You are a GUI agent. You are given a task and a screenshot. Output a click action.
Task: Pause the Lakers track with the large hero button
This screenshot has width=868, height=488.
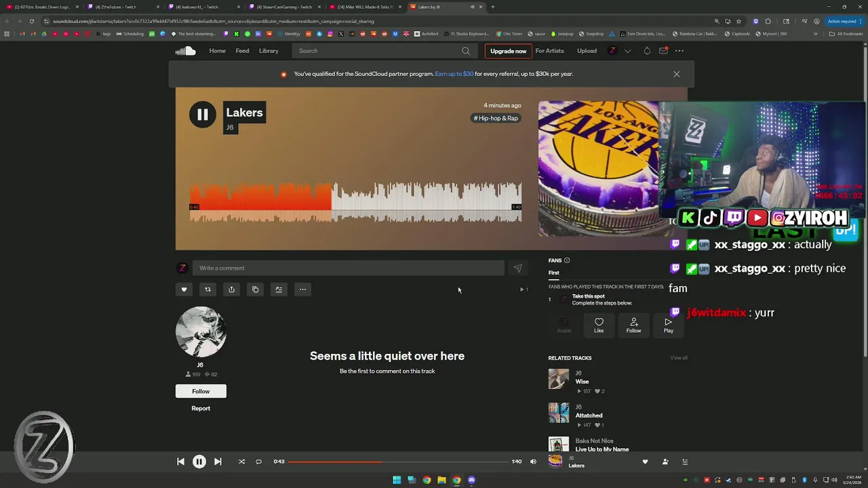click(x=202, y=115)
